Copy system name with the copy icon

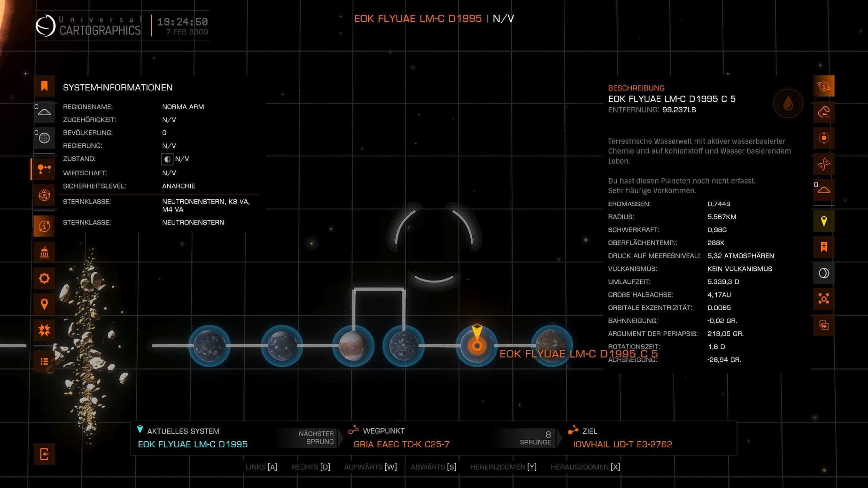824,325
